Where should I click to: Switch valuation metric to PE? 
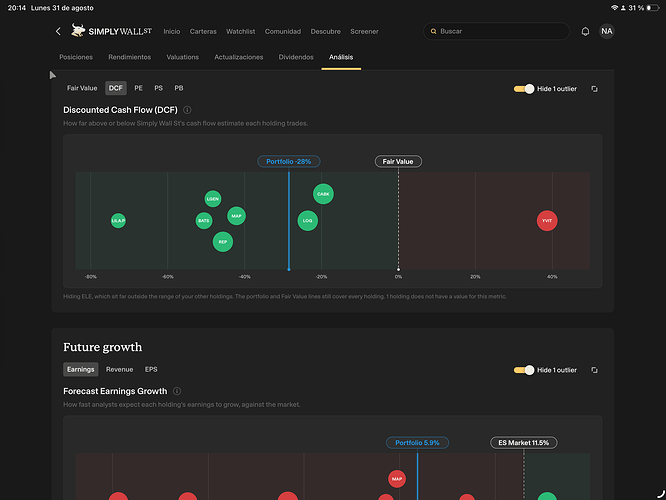pyautogui.click(x=138, y=88)
